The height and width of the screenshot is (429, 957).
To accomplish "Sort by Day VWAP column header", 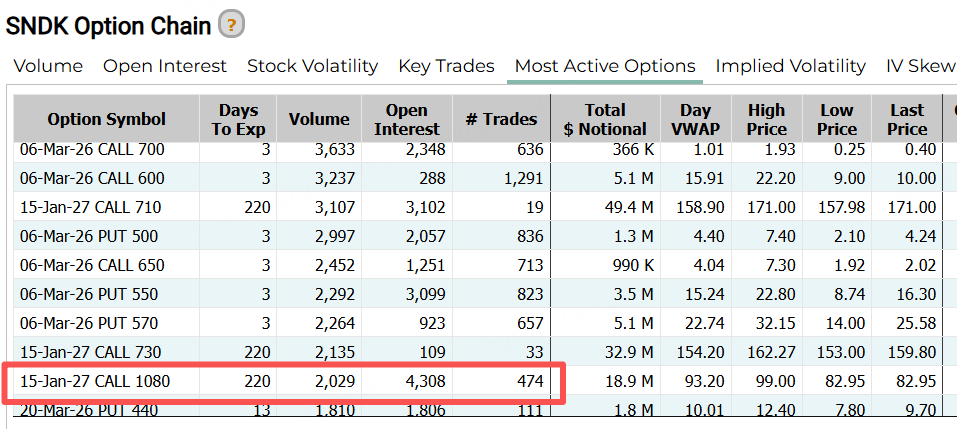I will [x=695, y=119].
